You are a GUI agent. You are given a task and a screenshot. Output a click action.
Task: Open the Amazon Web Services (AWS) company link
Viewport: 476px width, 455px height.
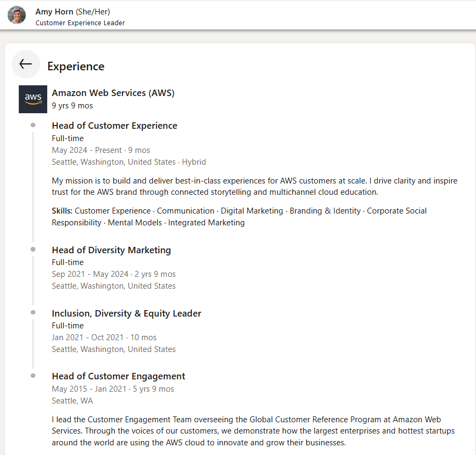tap(113, 93)
